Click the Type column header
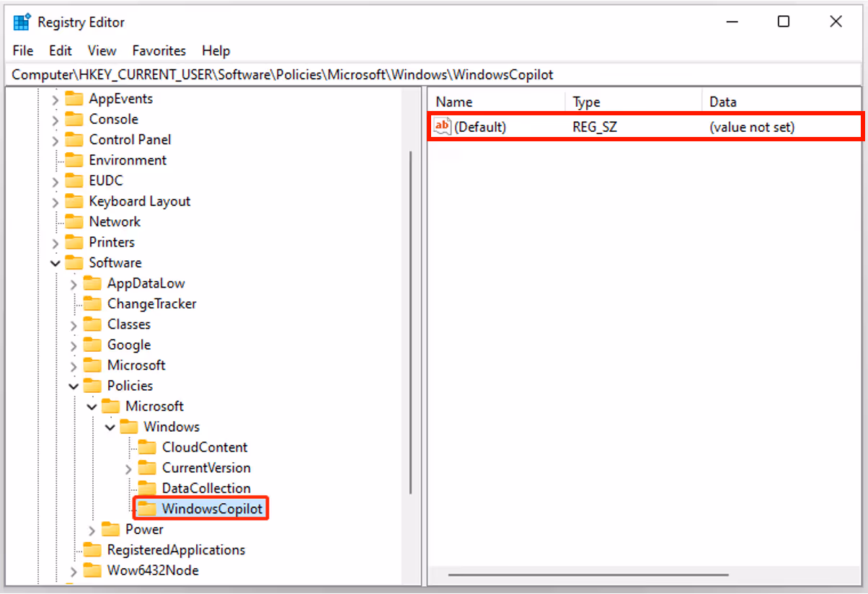The image size is (868, 594). [634, 102]
